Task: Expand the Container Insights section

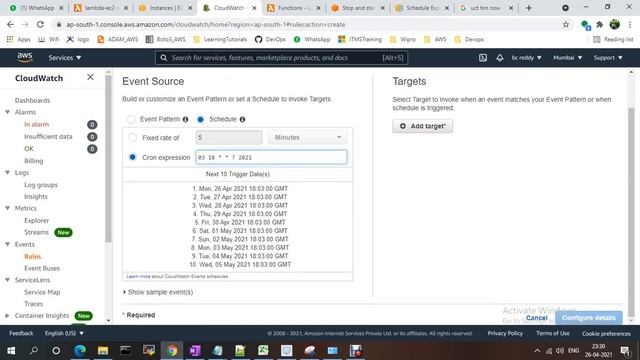Action: [x=7, y=316]
